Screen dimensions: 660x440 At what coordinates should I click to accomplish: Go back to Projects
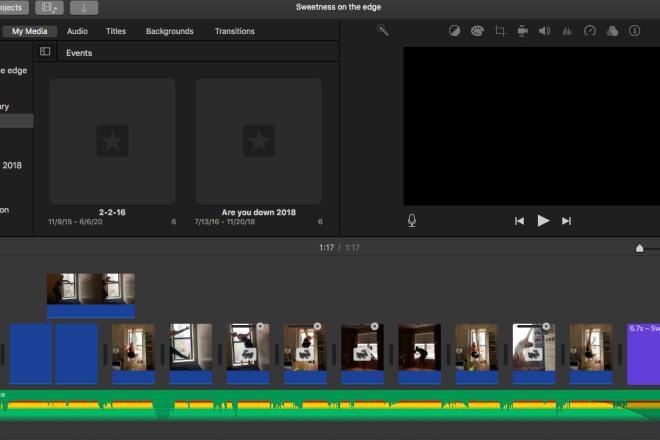13,8
